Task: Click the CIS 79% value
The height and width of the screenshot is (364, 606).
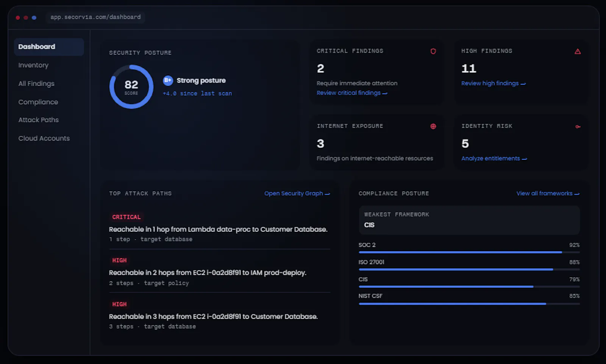Action: coord(574,280)
